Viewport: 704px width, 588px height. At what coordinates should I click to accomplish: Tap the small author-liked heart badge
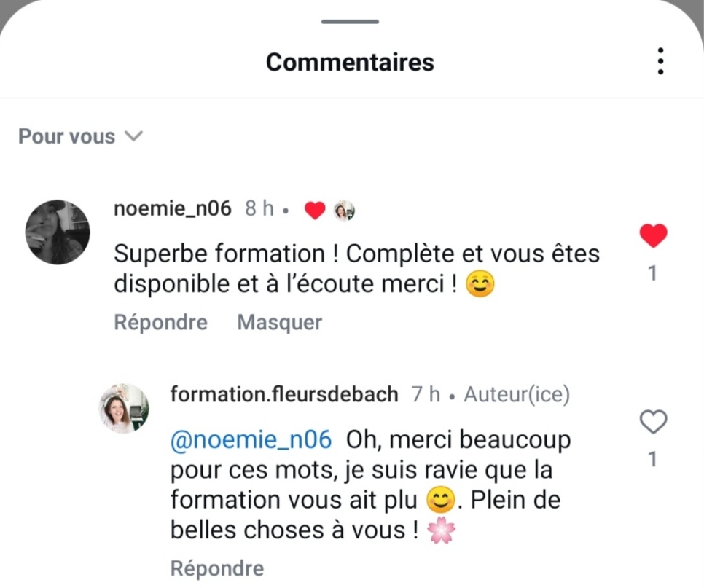tap(314, 211)
